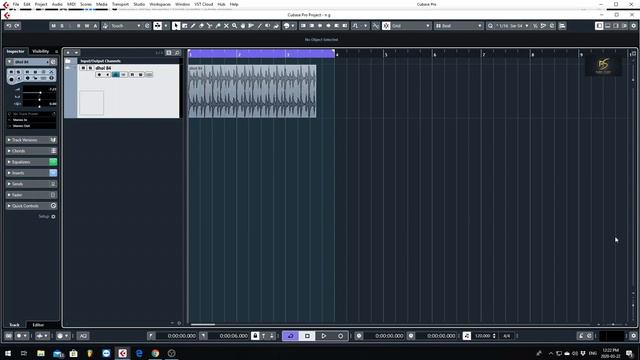Open Cubase from the Windows taskbar
This screenshot has height=360, width=640.
tap(122, 353)
